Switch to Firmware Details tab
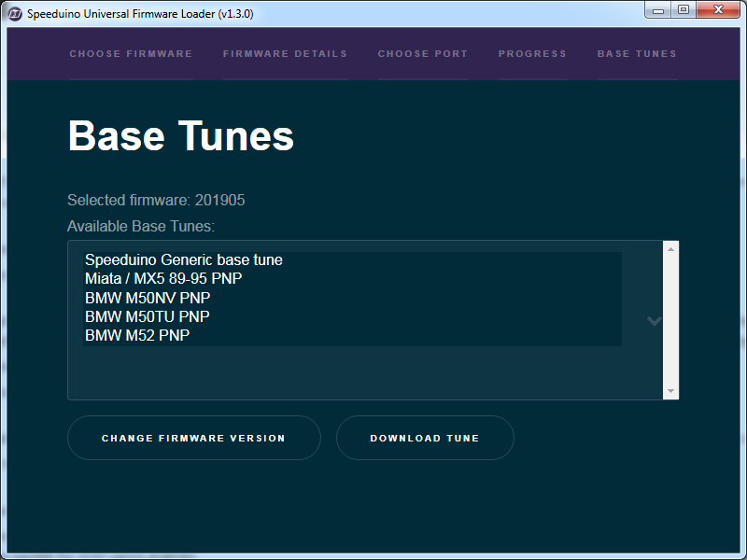747x560 pixels. point(285,54)
